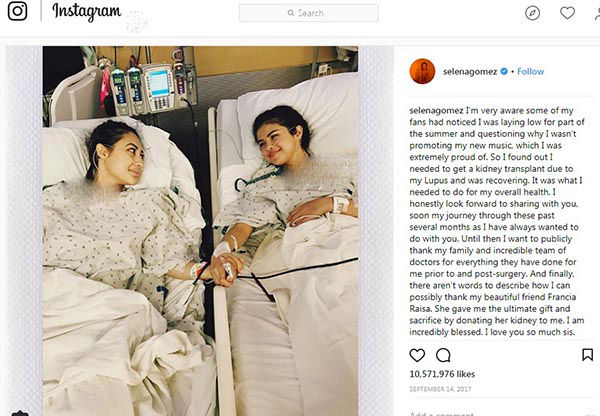Open the comment bubble icon
Screen dimensions: 600x416
(x=443, y=355)
